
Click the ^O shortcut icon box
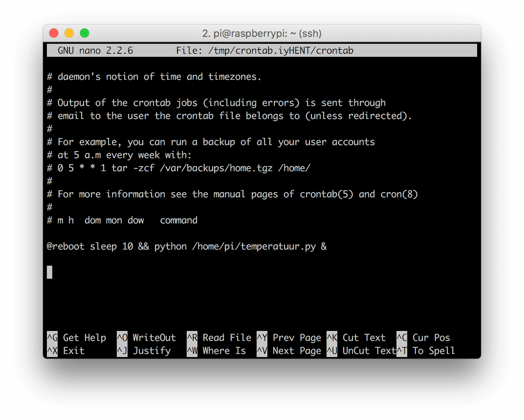tap(122, 337)
